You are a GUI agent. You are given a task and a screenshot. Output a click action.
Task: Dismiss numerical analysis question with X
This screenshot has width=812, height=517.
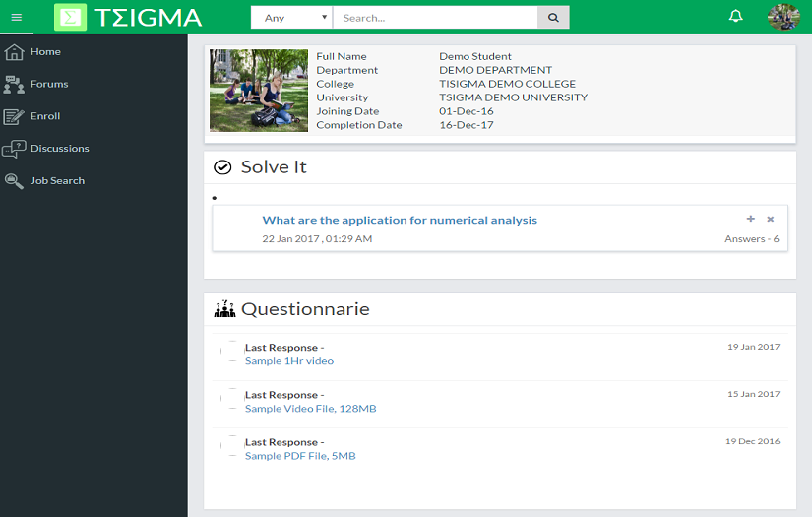tap(770, 219)
